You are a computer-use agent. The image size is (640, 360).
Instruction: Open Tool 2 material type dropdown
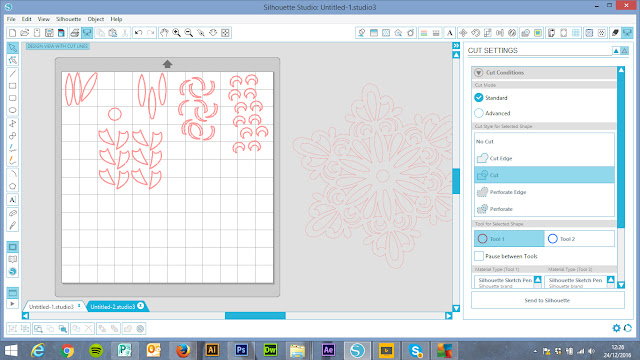(x=611, y=280)
